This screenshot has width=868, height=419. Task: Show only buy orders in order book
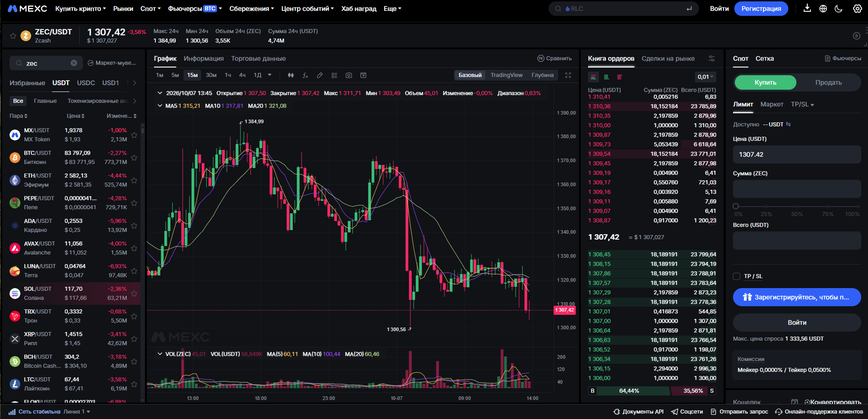tap(606, 77)
